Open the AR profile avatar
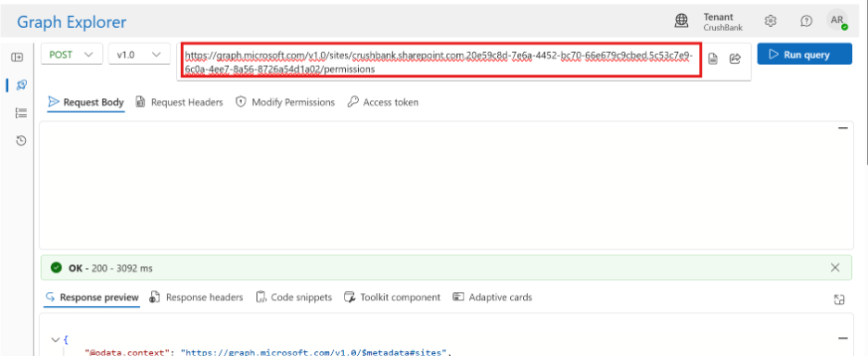This screenshot has height=356, width=868. pos(837,20)
